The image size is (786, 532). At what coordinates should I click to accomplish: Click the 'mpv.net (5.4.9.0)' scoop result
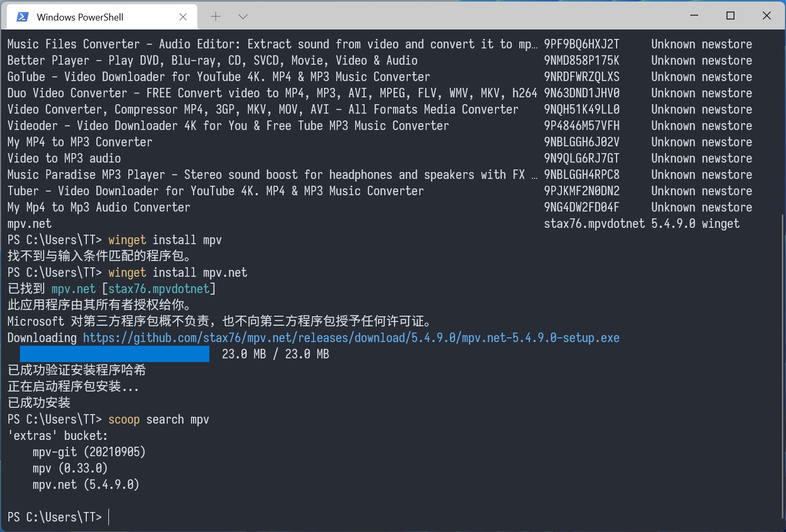(86, 485)
